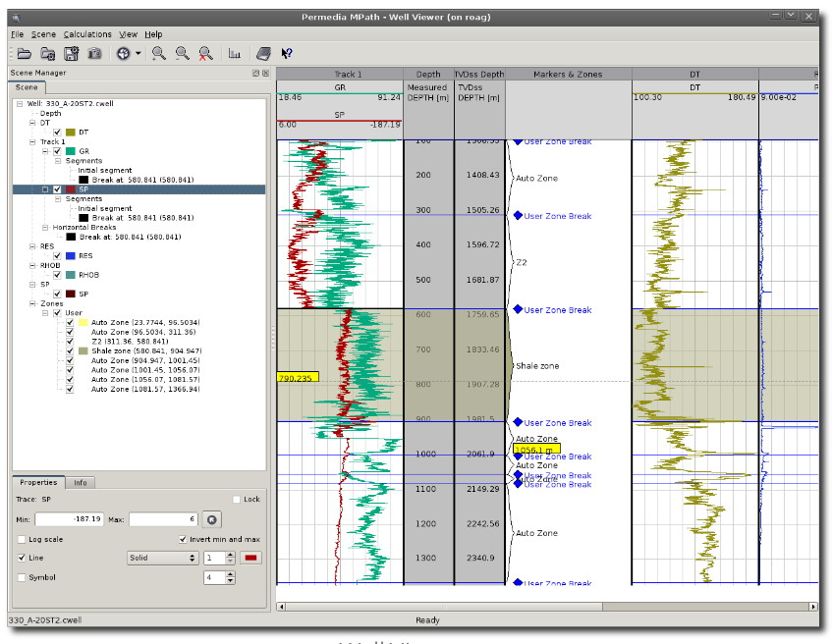Image resolution: width=832 pixels, height=644 pixels.
Task: Collapse the Zones tree node
Action: [32, 303]
